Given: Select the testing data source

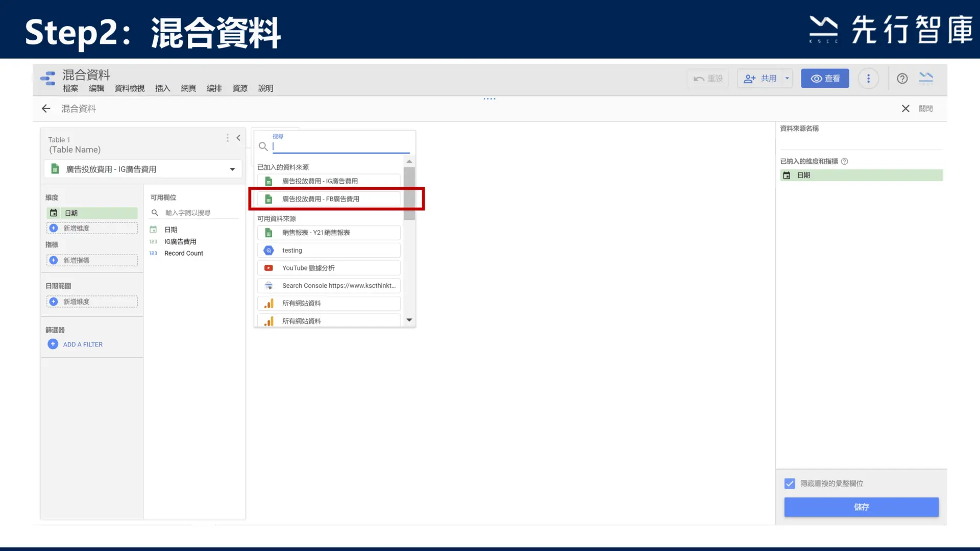Looking at the screenshot, I should click(329, 251).
